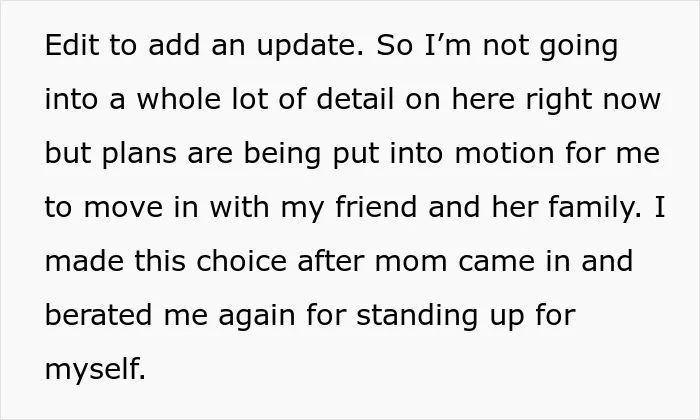700x420 pixels.
Task: Place the cursor on the word "going"
Action: [x=579, y=47]
